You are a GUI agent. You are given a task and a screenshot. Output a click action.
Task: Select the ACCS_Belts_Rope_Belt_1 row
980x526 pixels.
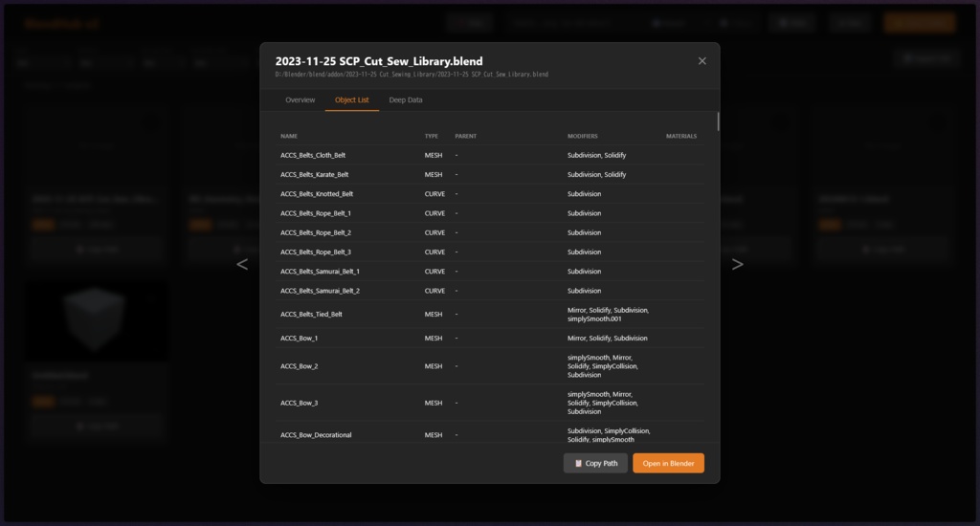pos(491,213)
